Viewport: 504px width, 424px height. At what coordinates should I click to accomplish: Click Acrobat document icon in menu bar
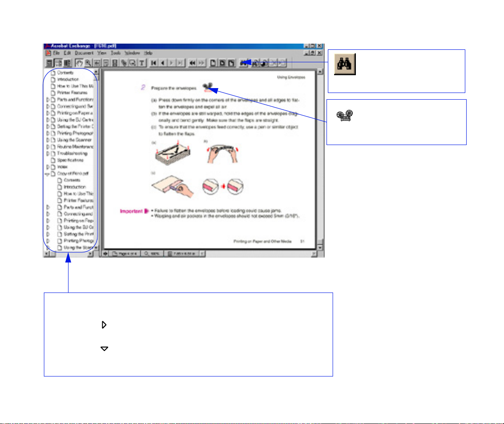(48, 53)
